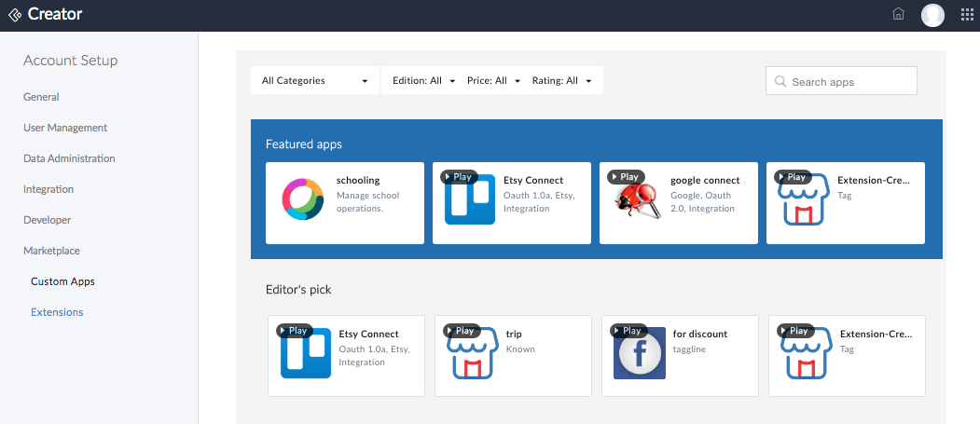Click the 'taggline' text under for discount
This screenshot has width=980, height=424.
click(x=689, y=349)
